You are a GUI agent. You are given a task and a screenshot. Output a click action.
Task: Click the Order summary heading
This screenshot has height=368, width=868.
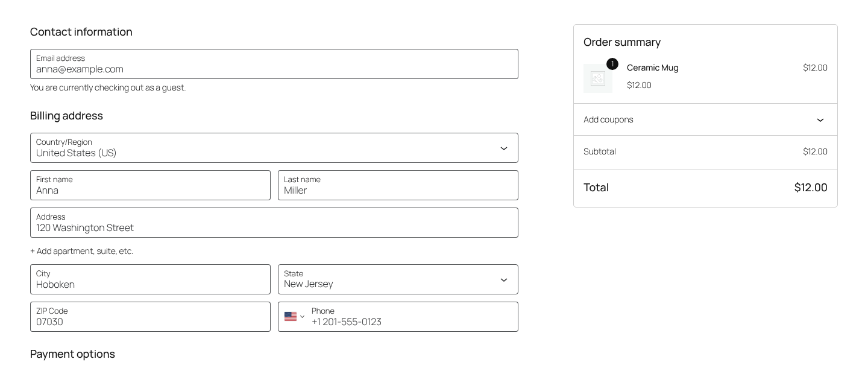(x=622, y=42)
